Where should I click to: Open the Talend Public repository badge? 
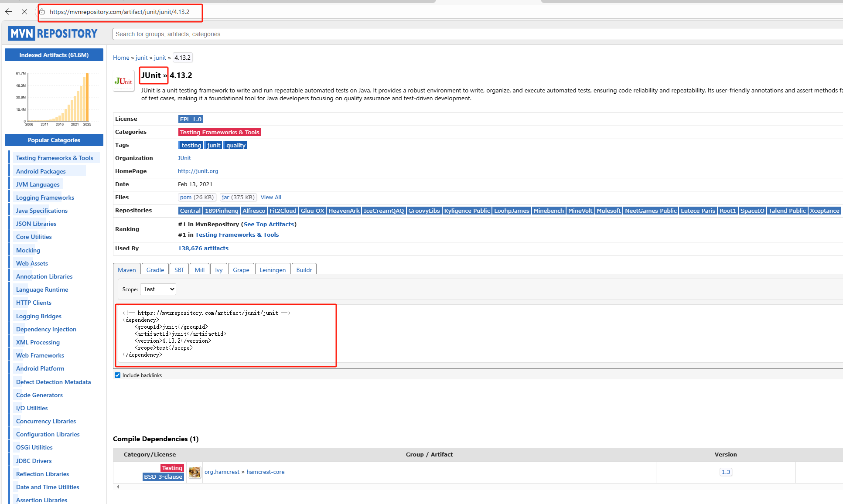point(787,211)
